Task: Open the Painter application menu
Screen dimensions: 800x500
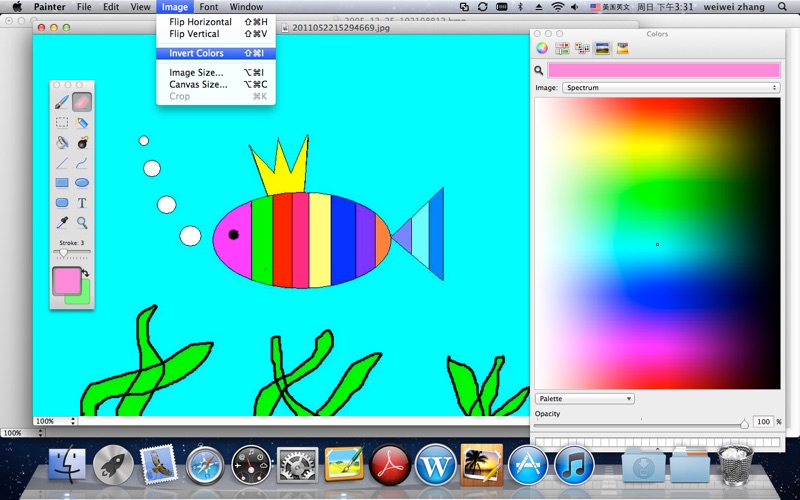Action: pos(49,7)
